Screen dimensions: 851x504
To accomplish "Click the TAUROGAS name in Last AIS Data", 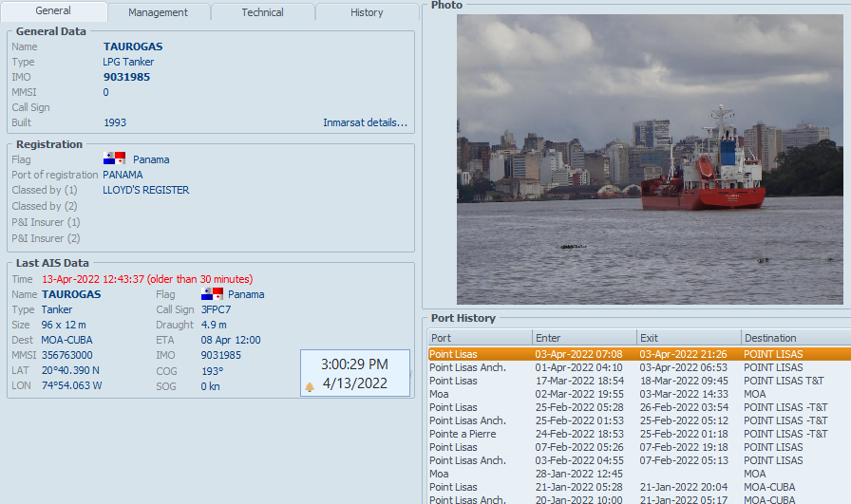I will (x=71, y=294).
